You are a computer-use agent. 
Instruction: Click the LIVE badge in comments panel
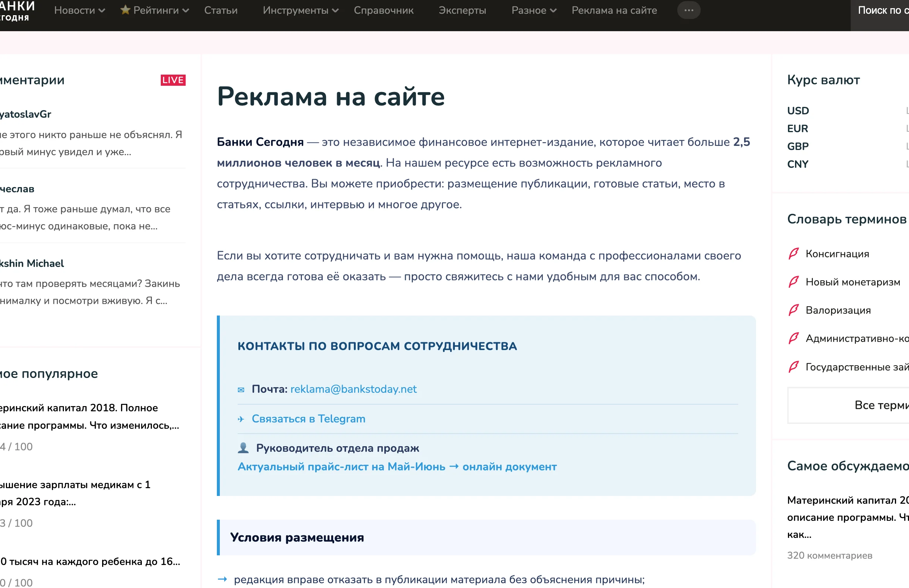click(x=173, y=80)
